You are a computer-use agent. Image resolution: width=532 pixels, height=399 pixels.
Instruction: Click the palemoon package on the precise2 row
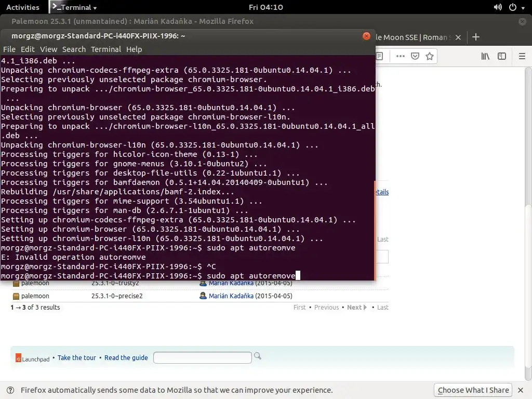pyautogui.click(x=35, y=296)
